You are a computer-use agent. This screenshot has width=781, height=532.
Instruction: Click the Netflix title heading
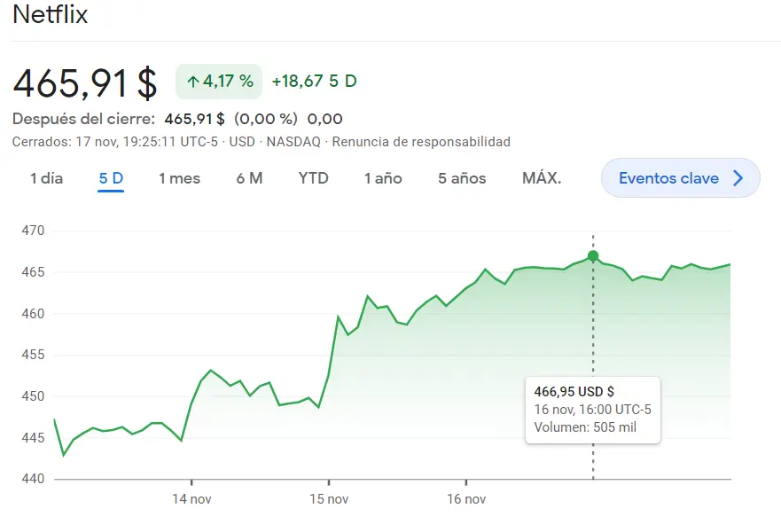click(51, 14)
